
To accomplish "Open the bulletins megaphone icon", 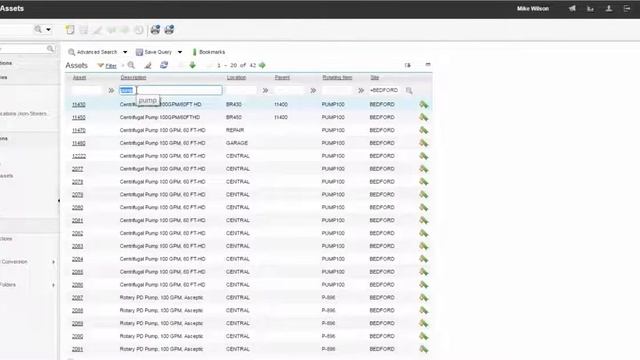I will coord(572,9).
